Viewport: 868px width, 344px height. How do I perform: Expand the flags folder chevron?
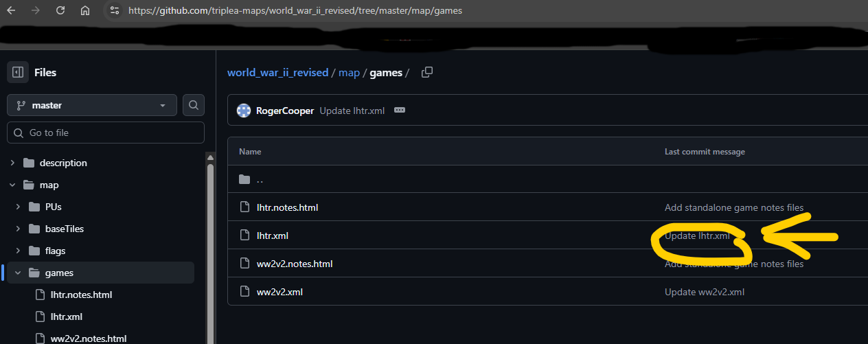coord(18,251)
